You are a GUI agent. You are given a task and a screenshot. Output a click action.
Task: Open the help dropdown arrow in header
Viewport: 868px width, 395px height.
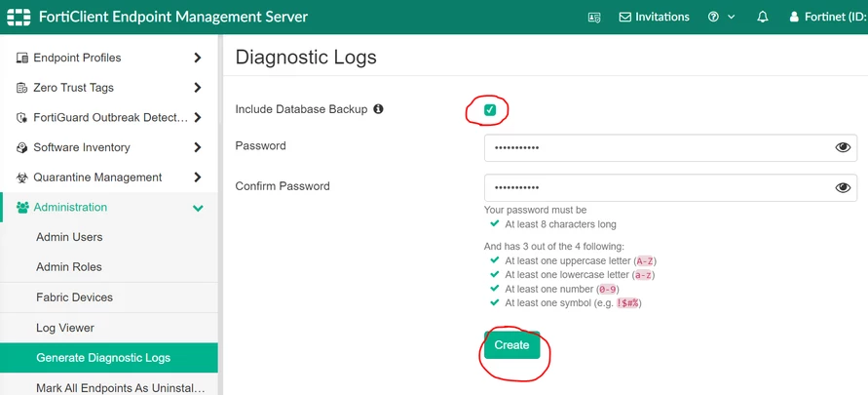point(732,18)
